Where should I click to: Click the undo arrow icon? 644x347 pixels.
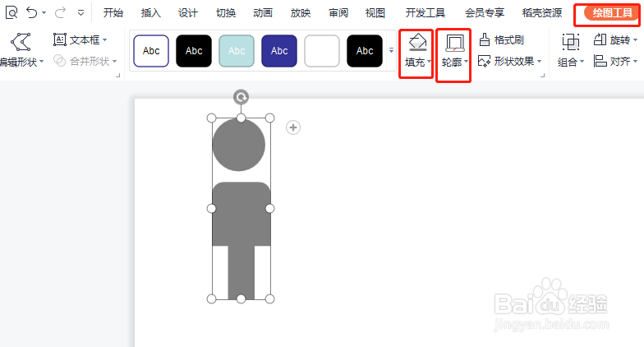(31, 13)
